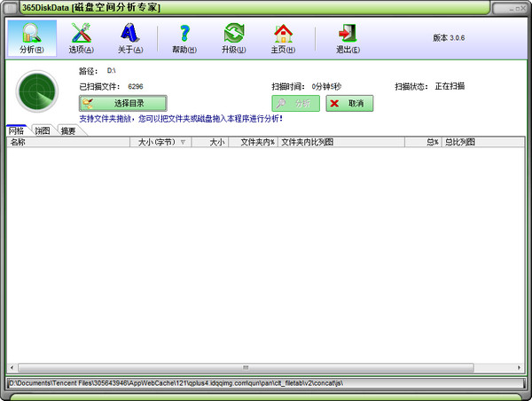This screenshot has height=401, width=532.
Task: Click the scanned files count 6296
Action: (x=136, y=87)
